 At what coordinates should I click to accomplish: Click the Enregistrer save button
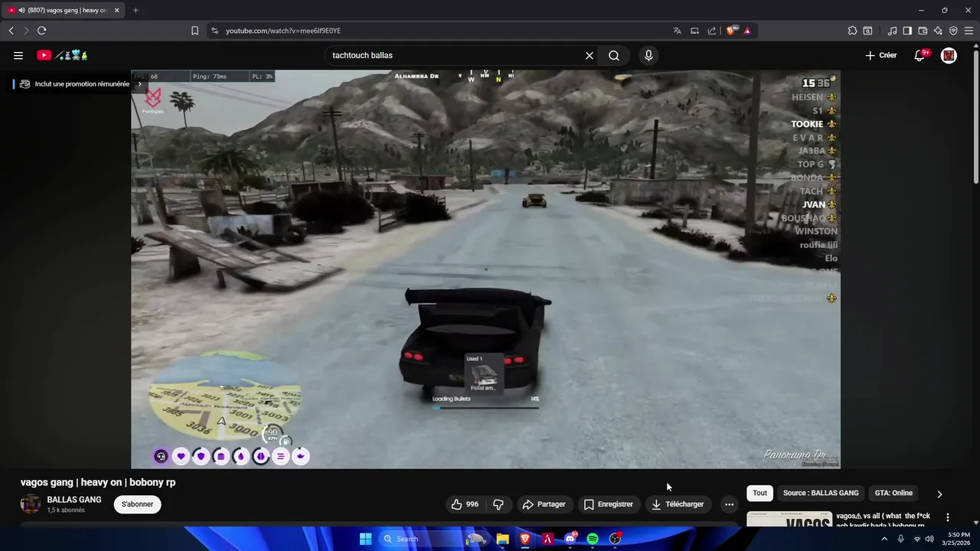click(x=609, y=504)
